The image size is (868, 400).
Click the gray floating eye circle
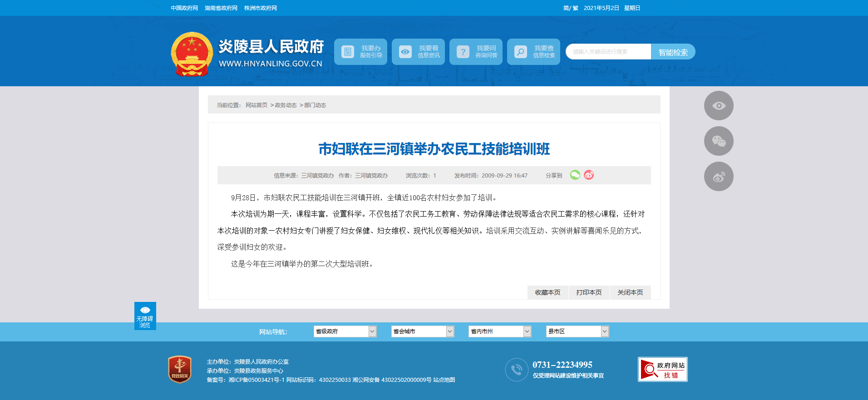718,106
